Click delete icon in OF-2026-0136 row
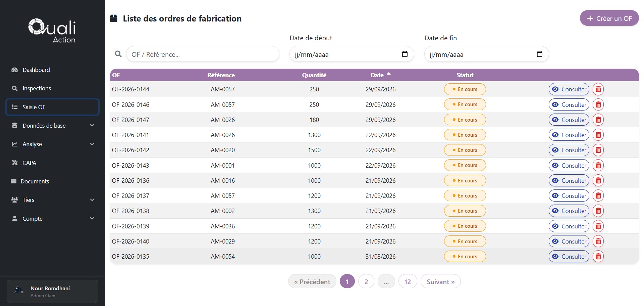The height and width of the screenshot is (306, 644). [x=598, y=180]
